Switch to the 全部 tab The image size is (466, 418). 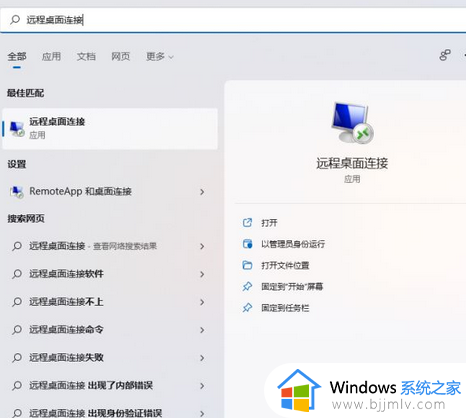pyautogui.click(x=17, y=56)
